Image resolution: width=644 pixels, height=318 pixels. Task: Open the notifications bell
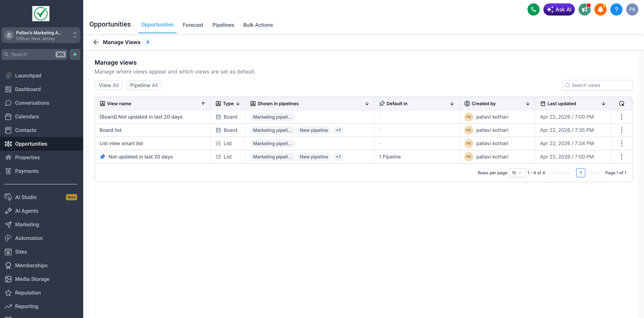[601, 9]
